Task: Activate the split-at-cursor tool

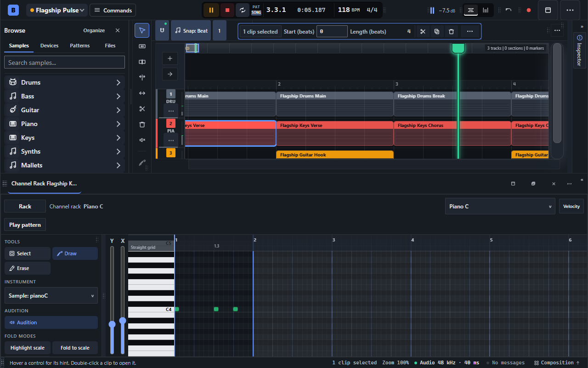Action: point(142,78)
